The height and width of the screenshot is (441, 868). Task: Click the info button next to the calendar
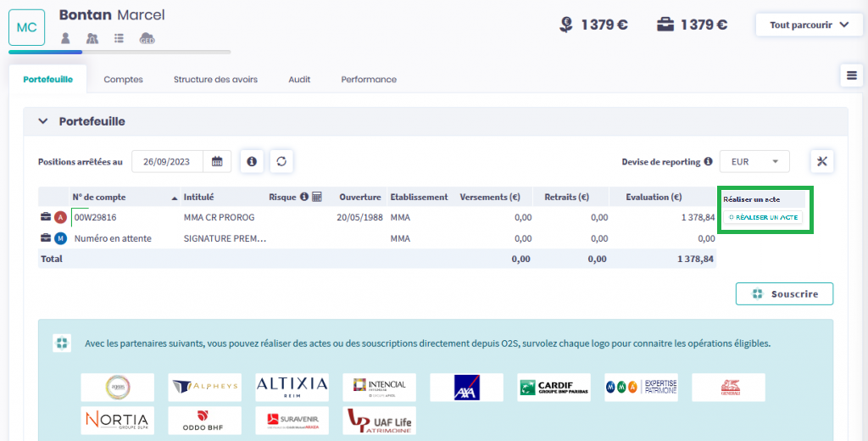252,161
